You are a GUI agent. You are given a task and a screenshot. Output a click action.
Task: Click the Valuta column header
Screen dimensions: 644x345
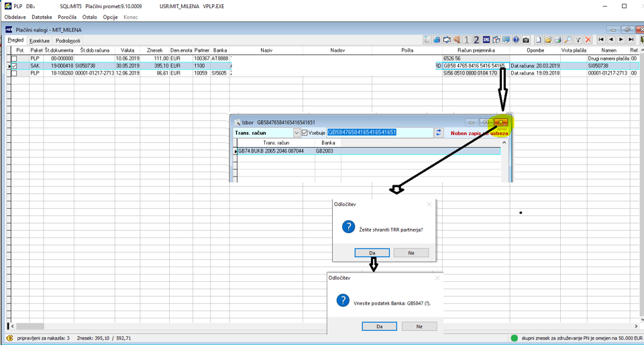pos(127,50)
